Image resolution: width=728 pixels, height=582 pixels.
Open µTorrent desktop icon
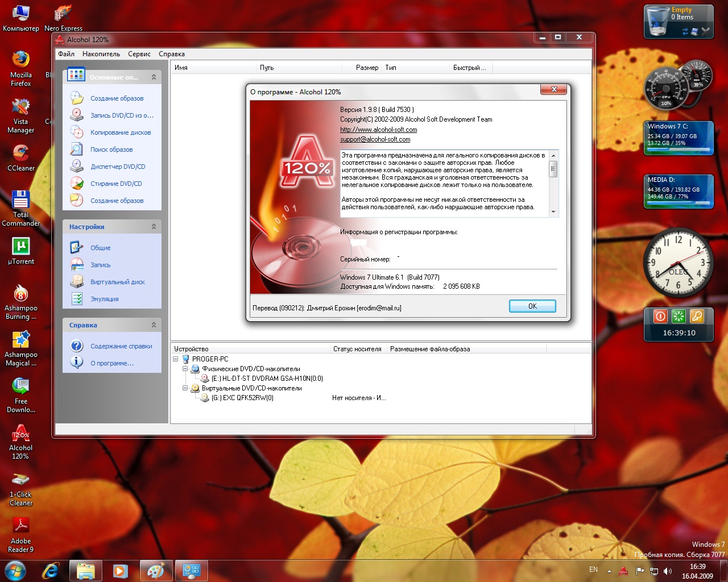tap(21, 251)
